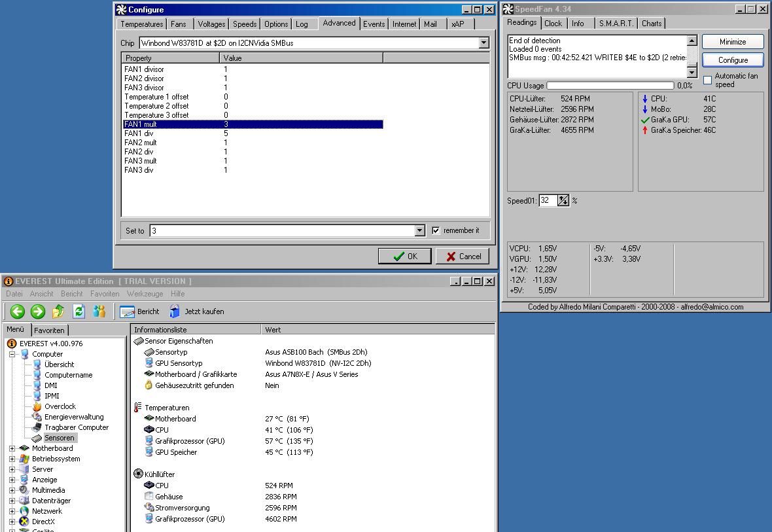Toggle the remember it checkbox
Image resolution: width=772 pixels, height=532 pixels.
(436, 230)
